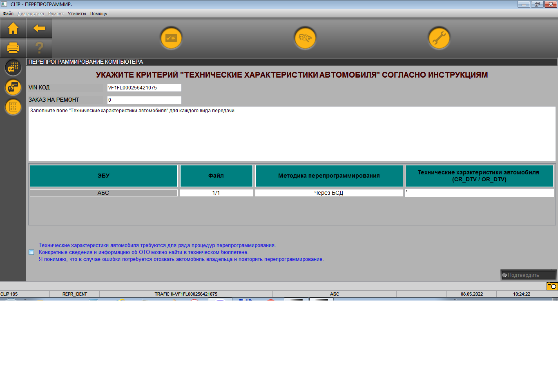Open the vehicle diagnostics icon
The image size is (558, 392).
tap(305, 38)
